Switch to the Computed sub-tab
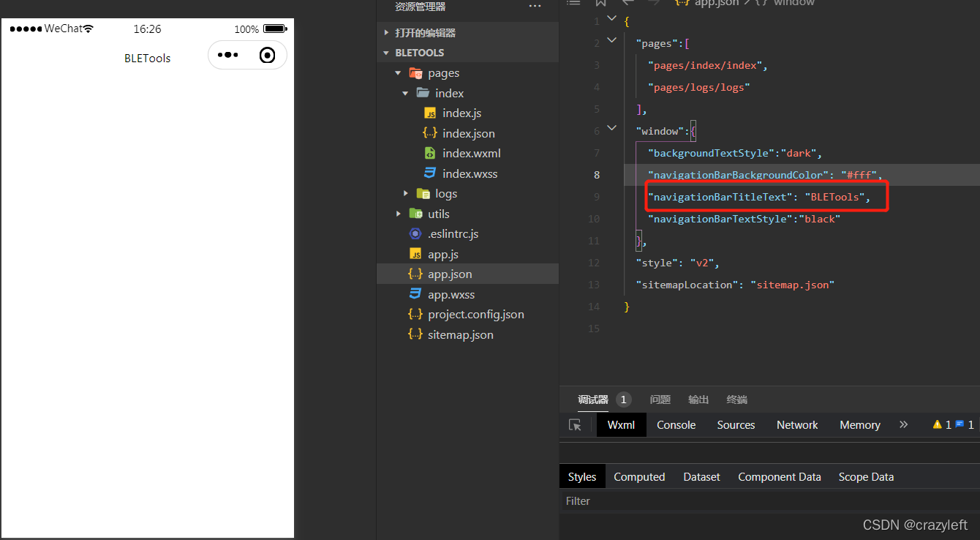 [639, 477]
